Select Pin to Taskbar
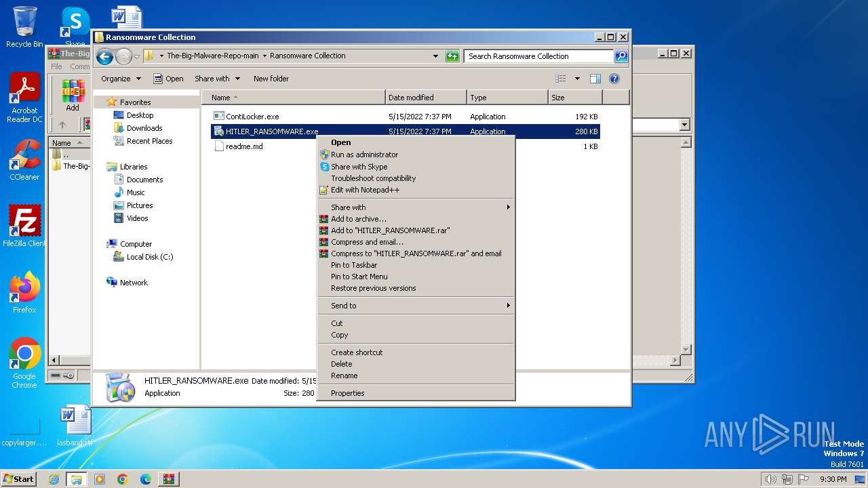868x488 pixels. (416, 265)
